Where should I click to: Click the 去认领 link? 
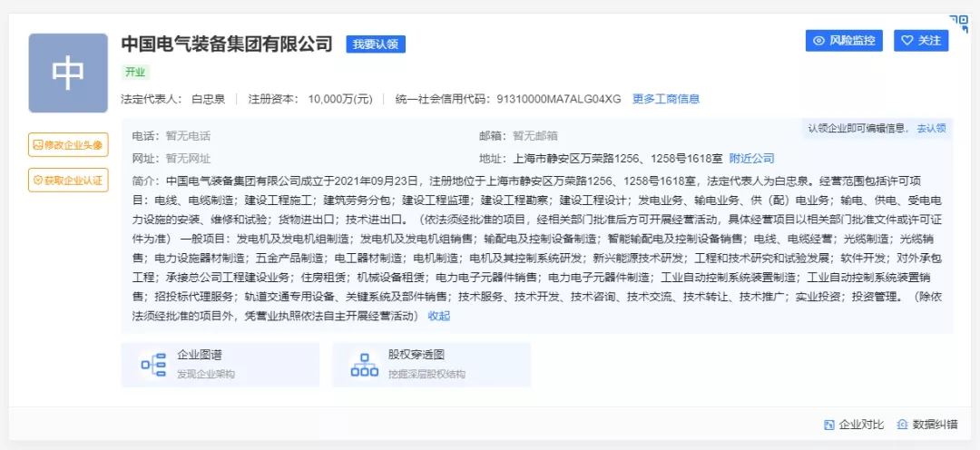[930, 129]
